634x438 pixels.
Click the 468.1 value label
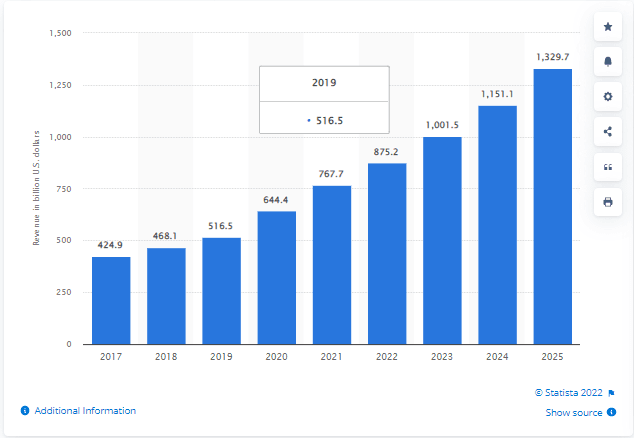[x=165, y=236]
